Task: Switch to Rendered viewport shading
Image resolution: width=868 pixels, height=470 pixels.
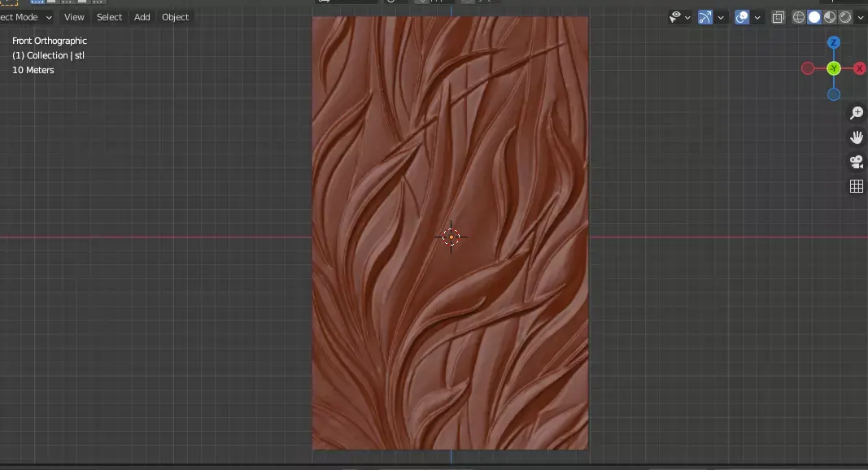Action: 845,17
